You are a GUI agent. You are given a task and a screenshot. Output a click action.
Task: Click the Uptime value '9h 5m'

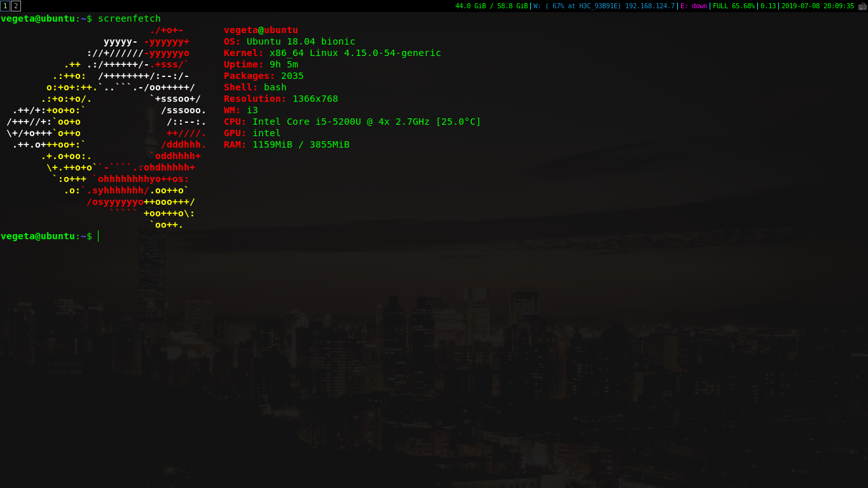click(284, 64)
